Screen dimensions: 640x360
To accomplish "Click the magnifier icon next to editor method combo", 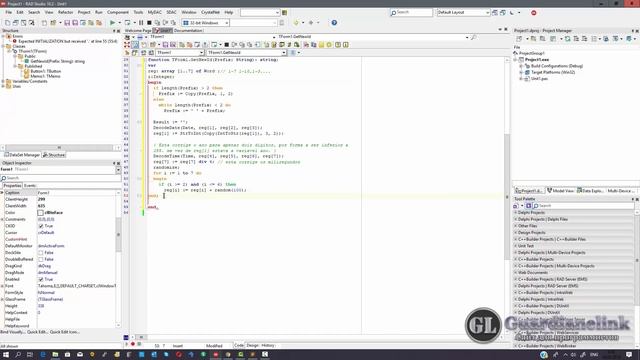I will 473,37.
